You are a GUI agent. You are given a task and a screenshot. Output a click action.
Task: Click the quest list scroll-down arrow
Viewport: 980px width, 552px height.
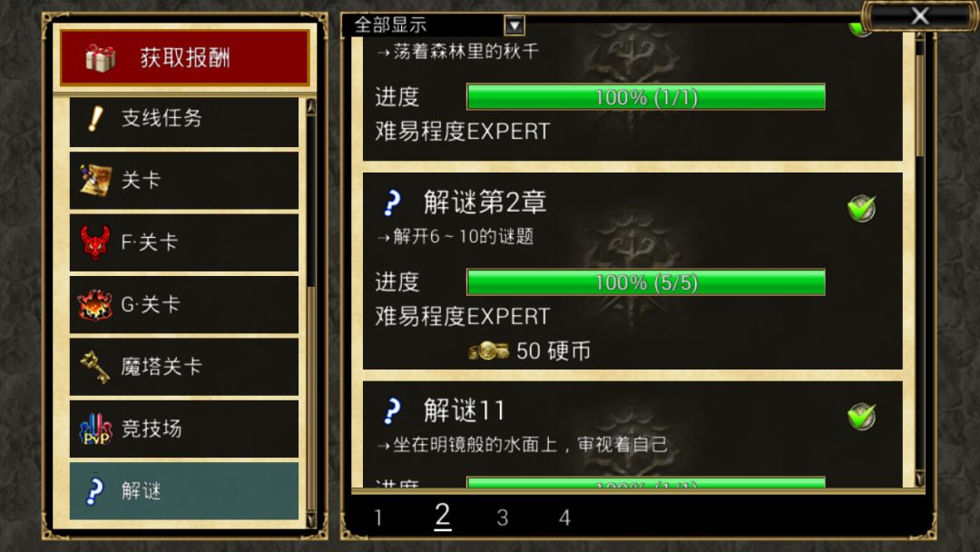(x=919, y=478)
